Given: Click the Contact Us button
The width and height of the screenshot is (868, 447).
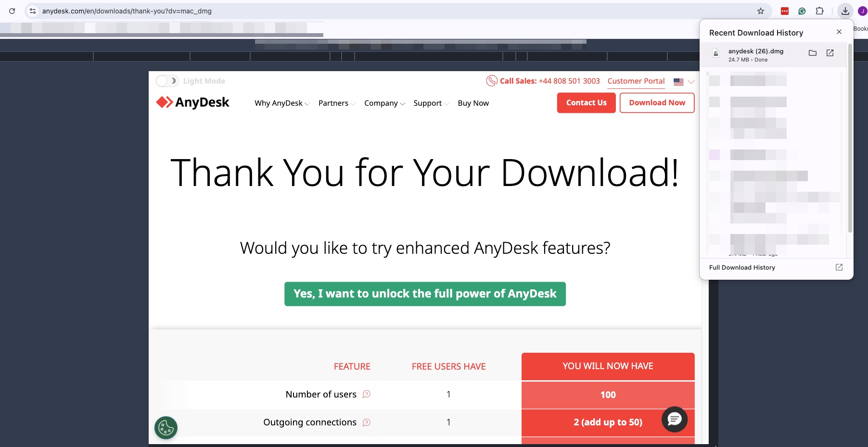Looking at the screenshot, I should click(586, 102).
